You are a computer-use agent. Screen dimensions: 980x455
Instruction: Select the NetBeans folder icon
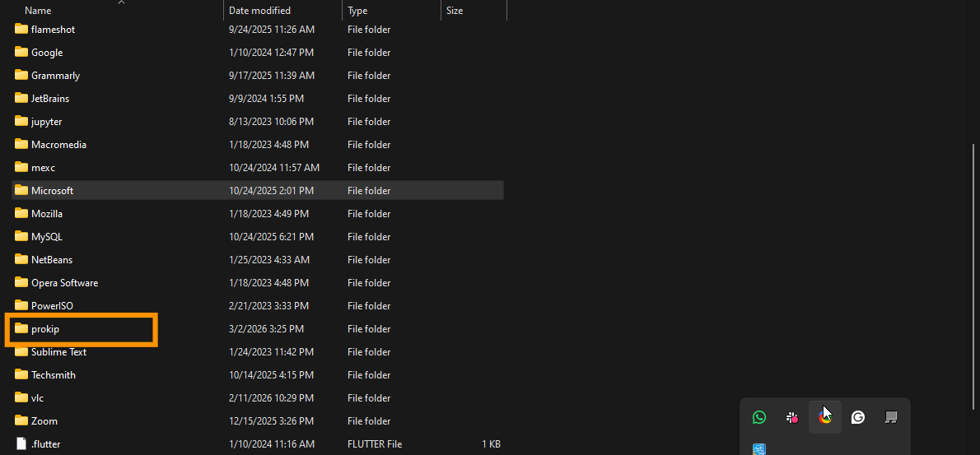(x=22, y=260)
